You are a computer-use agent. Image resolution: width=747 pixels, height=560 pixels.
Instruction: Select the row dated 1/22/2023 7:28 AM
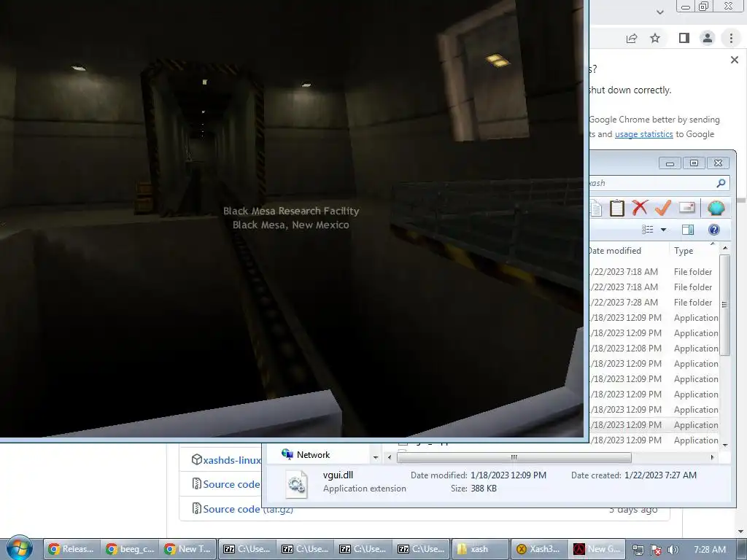click(654, 303)
